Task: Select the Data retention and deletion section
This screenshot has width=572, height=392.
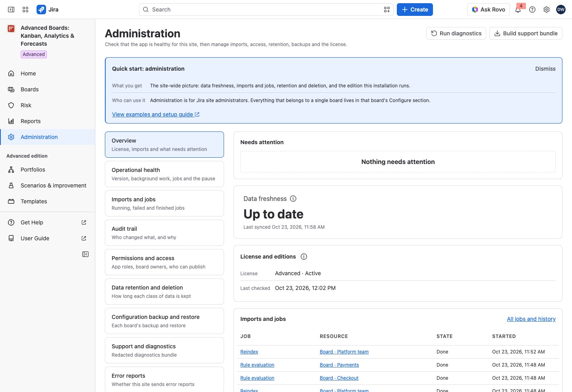Action: (x=164, y=292)
